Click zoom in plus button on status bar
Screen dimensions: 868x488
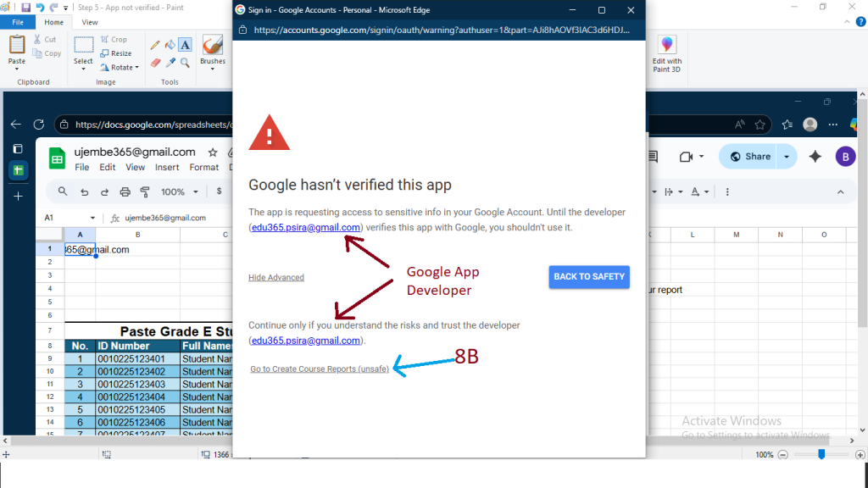(859, 455)
